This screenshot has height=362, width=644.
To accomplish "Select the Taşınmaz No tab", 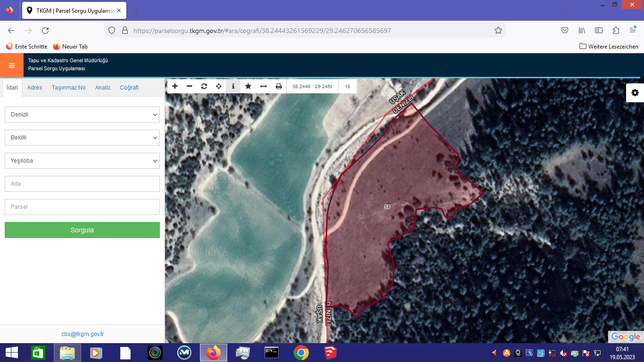I will point(69,88).
